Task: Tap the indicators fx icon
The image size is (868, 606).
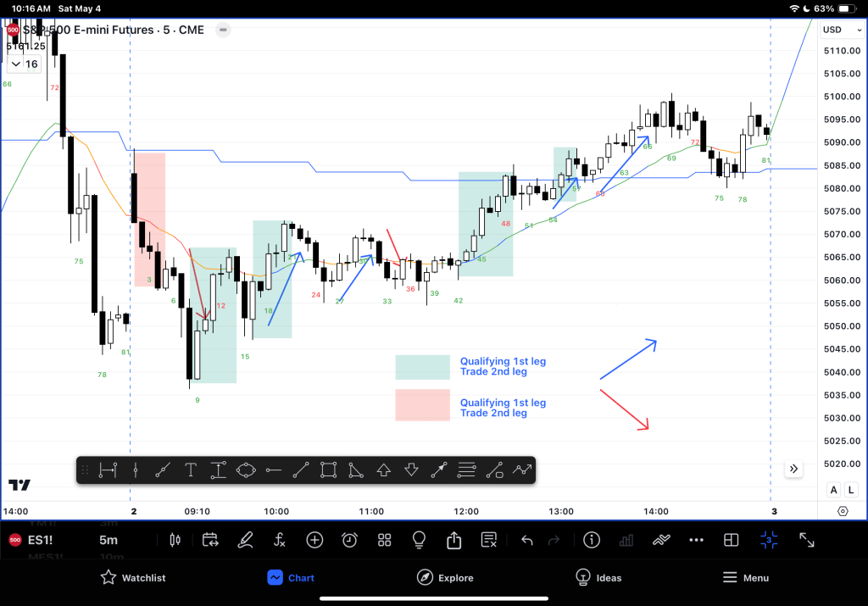Action: tap(280, 540)
